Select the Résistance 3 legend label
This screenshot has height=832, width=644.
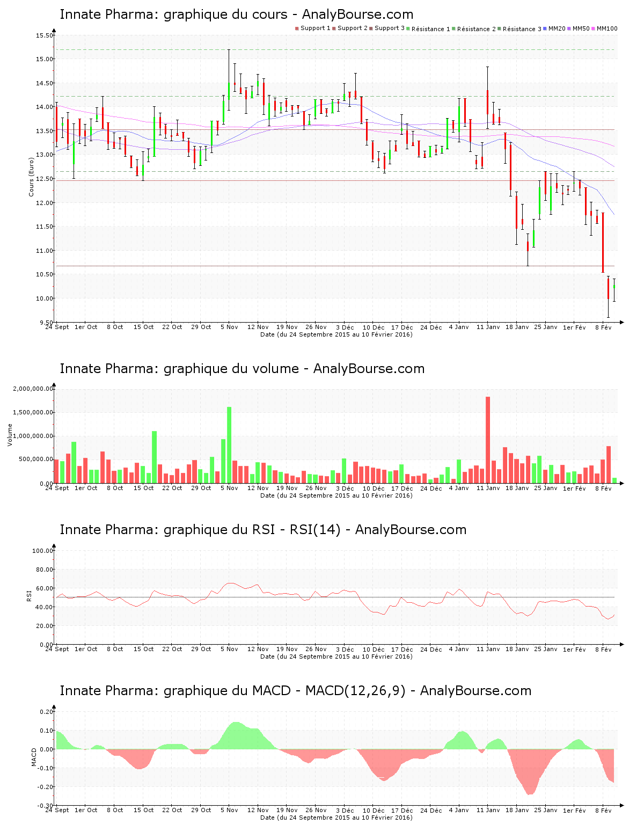522,28
